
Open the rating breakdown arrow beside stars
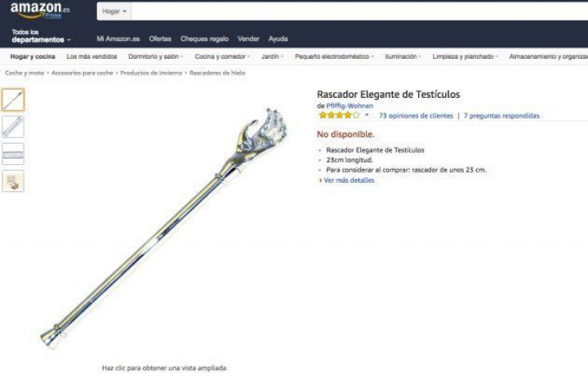(x=367, y=115)
